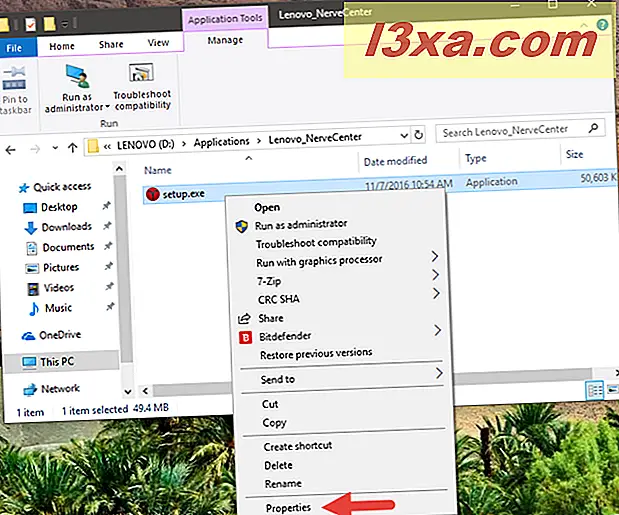The height and width of the screenshot is (515, 619).
Task: Switch to Details view layout icon
Action: pyautogui.click(x=595, y=391)
